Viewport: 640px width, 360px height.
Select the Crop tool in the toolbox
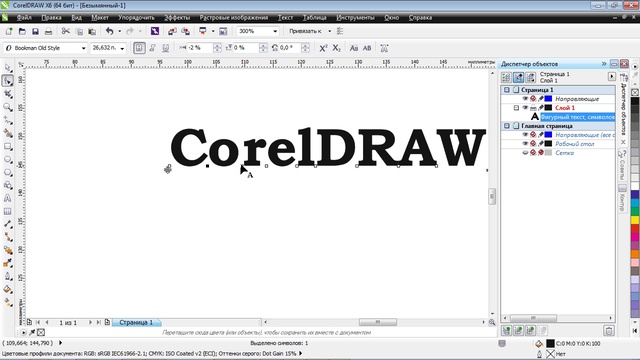point(7,94)
